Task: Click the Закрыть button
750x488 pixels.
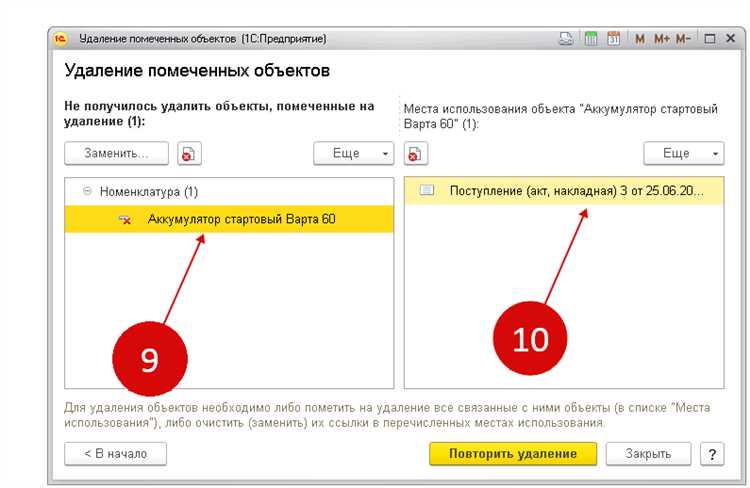Action: point(648,454)
